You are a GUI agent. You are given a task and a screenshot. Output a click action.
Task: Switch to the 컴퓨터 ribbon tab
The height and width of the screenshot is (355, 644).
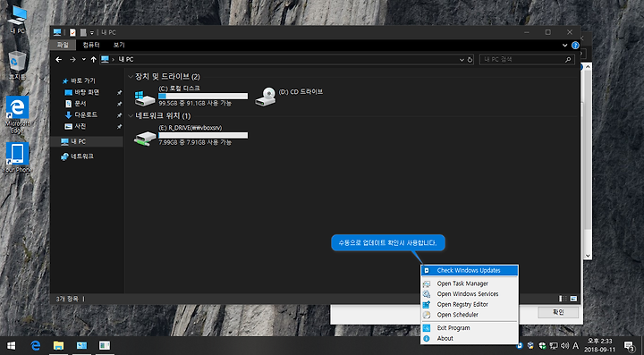point(91,45)
